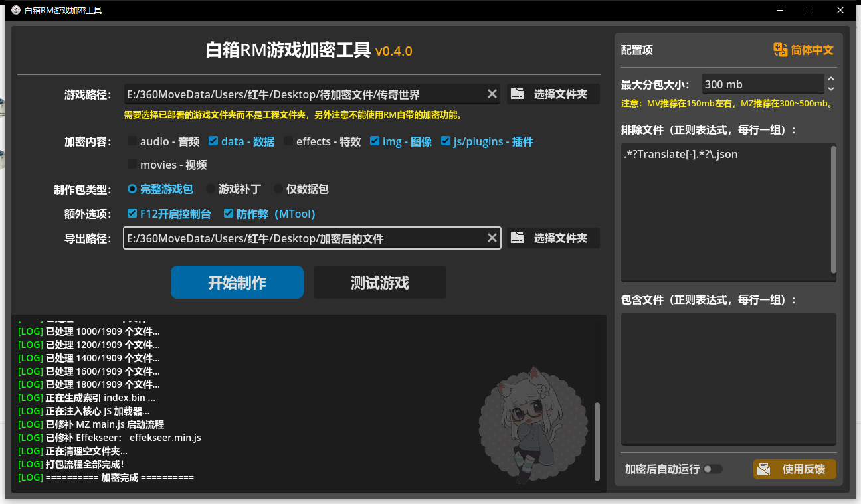
Task: Click the 排除文件 text area scrollbar
Action: click(834, 210)
